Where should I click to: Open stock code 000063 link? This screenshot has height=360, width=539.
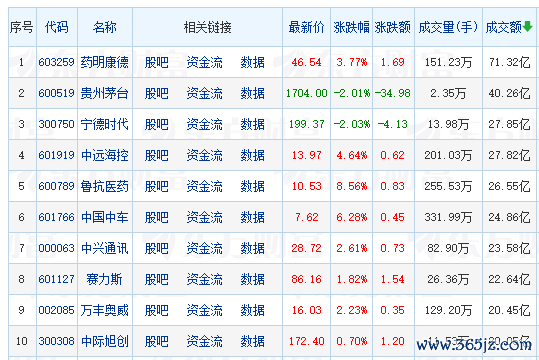click(56, 248)
